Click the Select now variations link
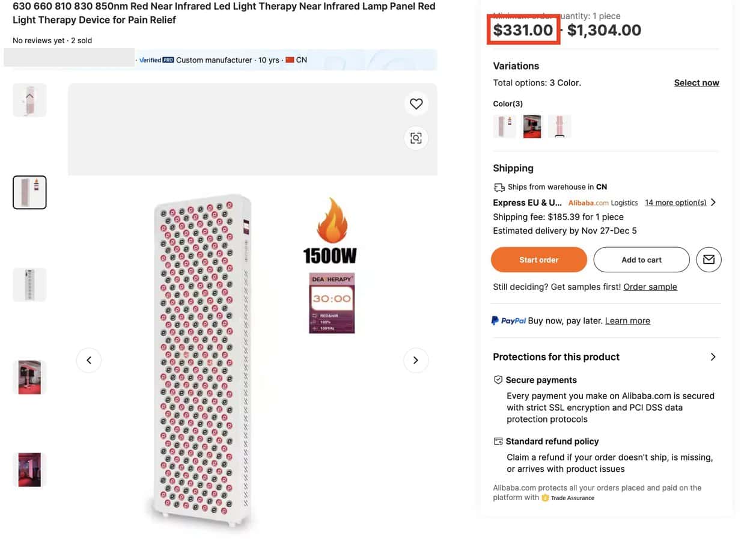This screenshot has height=541, width=756. pos(696,83)
